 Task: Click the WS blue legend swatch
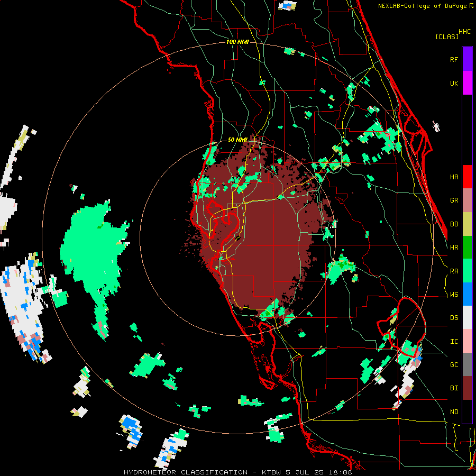pyautogui.click(x=467, y=294)
